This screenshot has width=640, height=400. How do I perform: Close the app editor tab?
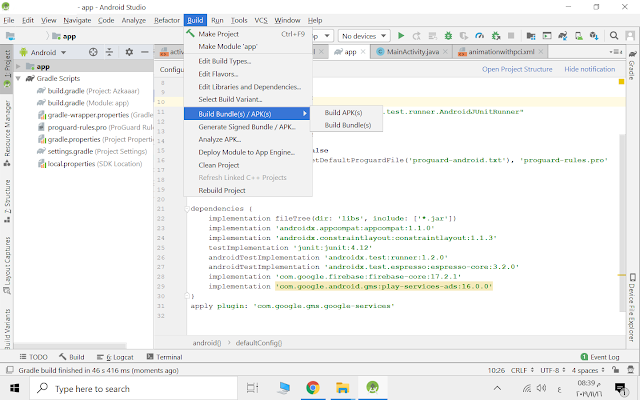coord(363,52)
